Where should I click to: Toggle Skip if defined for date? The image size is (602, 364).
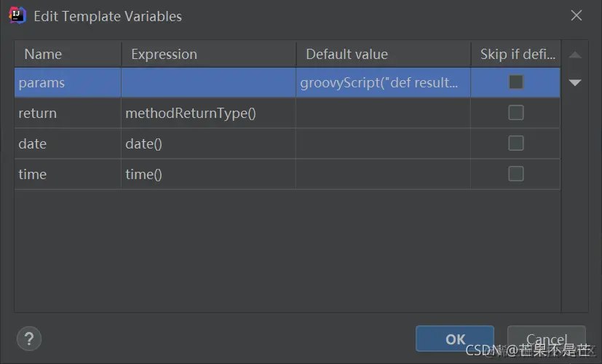point(515,143)
